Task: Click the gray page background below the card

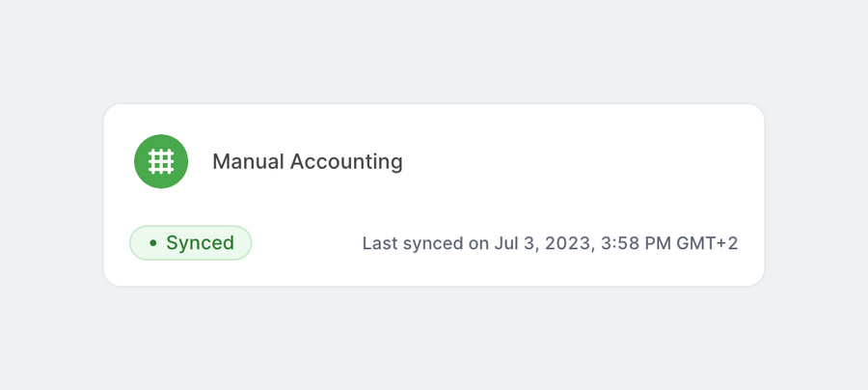Action: (x=434, y=338)
